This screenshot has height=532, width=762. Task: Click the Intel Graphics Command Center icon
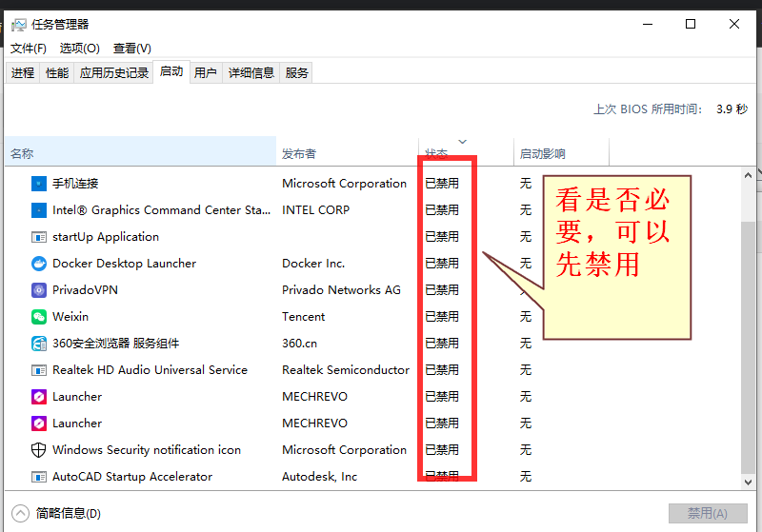pos(39,210)
